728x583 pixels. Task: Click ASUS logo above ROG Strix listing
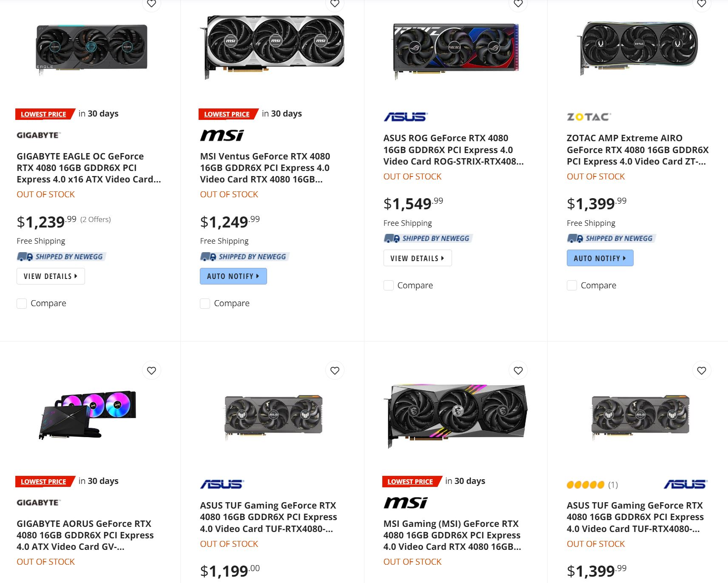pyautogui.click(x=406, y=117)
